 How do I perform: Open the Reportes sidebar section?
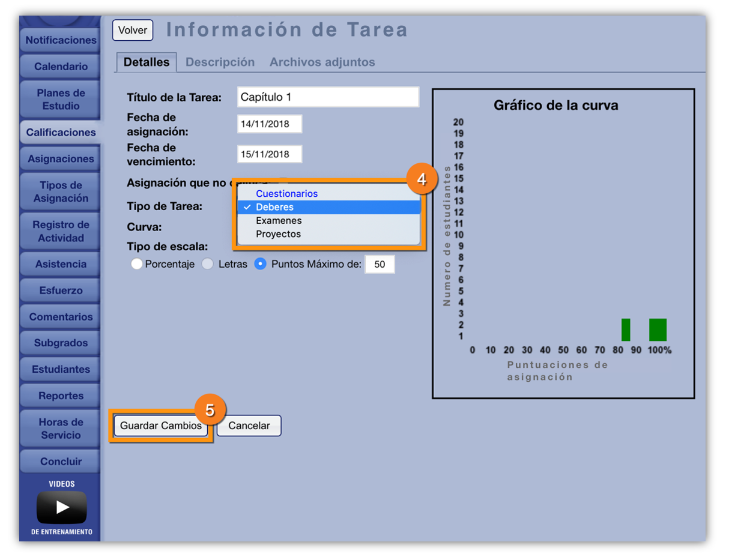[x=61, y=396]
